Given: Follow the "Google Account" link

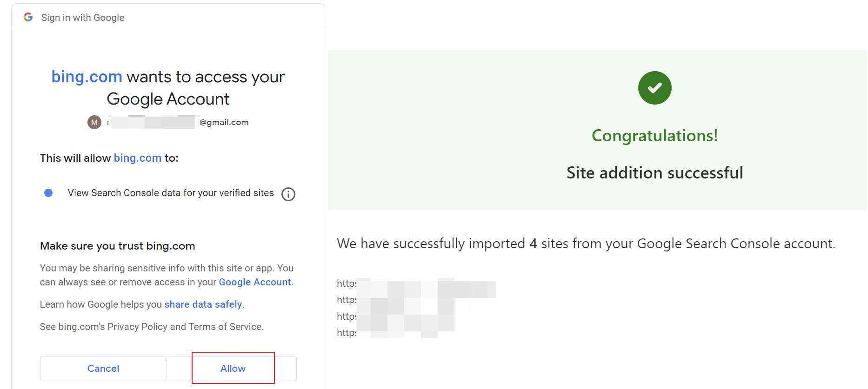Looking at the screenshot, I should click(255, 282).
